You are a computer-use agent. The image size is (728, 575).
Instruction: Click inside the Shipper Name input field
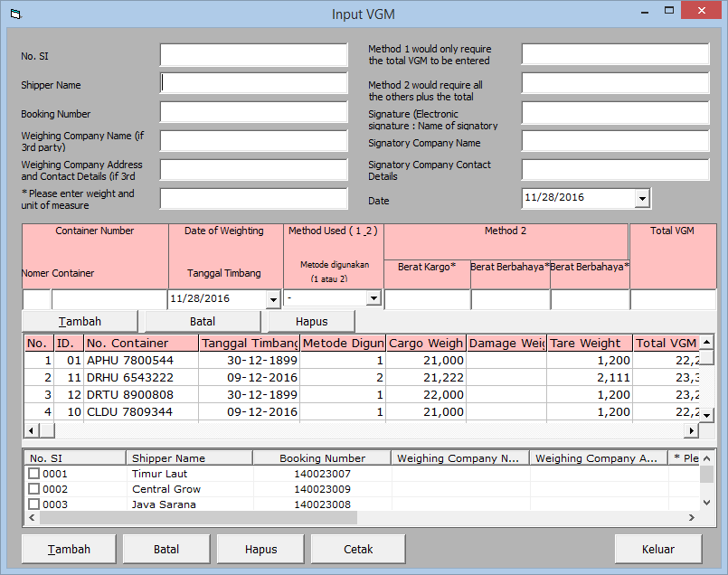coord(253,84)
